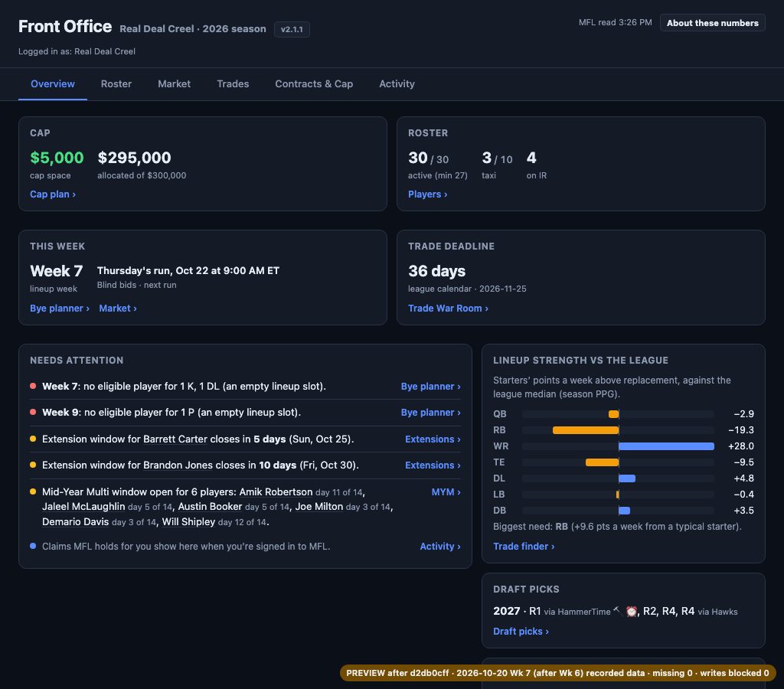Click the Front Office title
Screen dimensions: 784x689
(65, 27)
